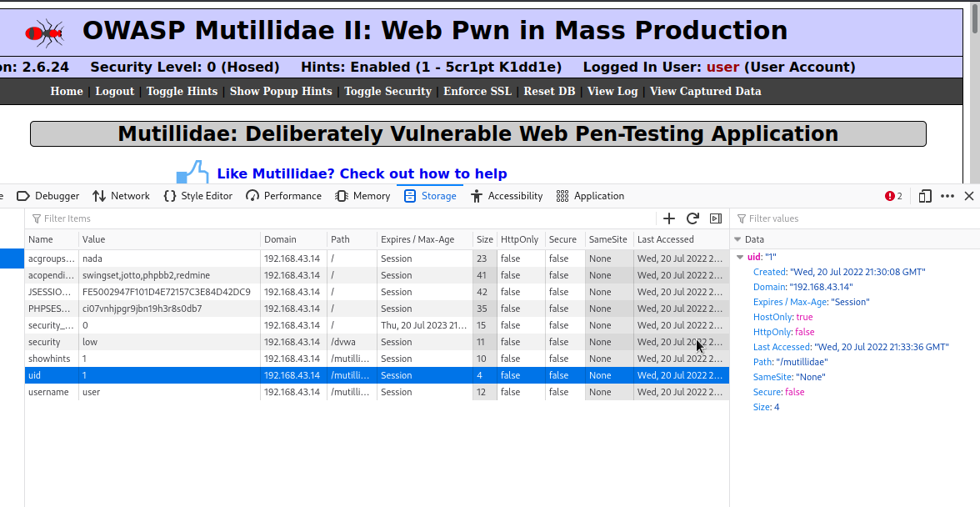Close the developer tools panel
Image resolution: width=980 pixels, height=507 pixels.
(x=969, y=196)
